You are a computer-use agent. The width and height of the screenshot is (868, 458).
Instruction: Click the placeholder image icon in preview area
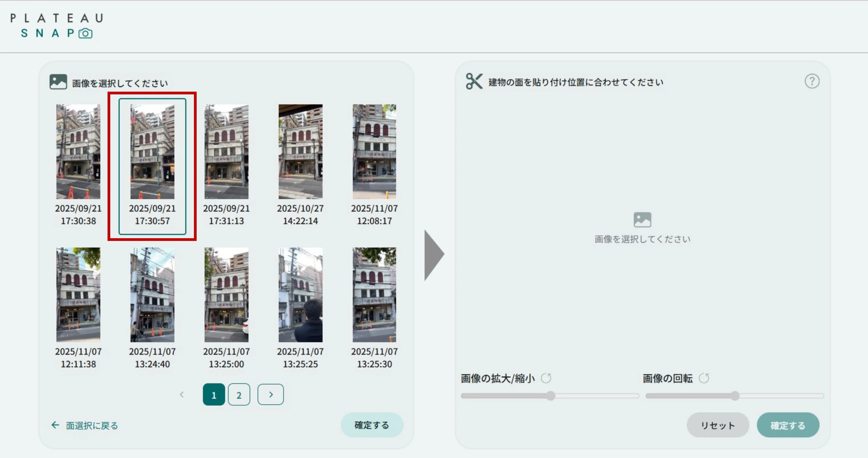pos(642,220)
